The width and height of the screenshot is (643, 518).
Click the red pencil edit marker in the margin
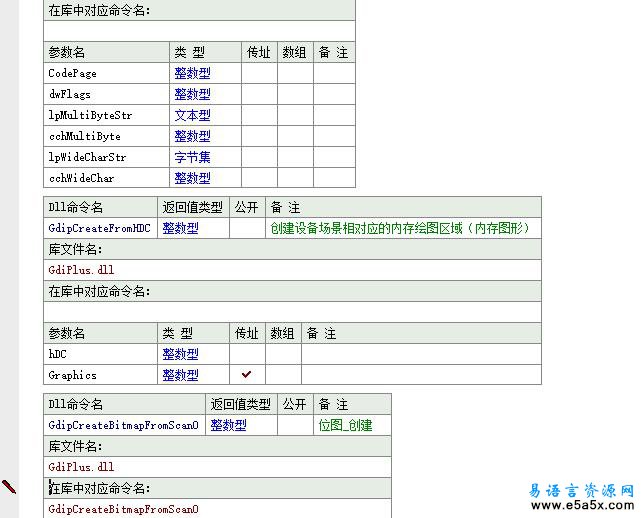9,487
